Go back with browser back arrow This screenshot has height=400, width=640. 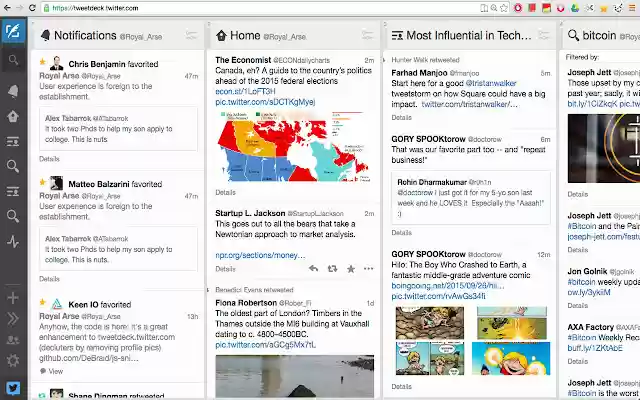coord(7,8)
